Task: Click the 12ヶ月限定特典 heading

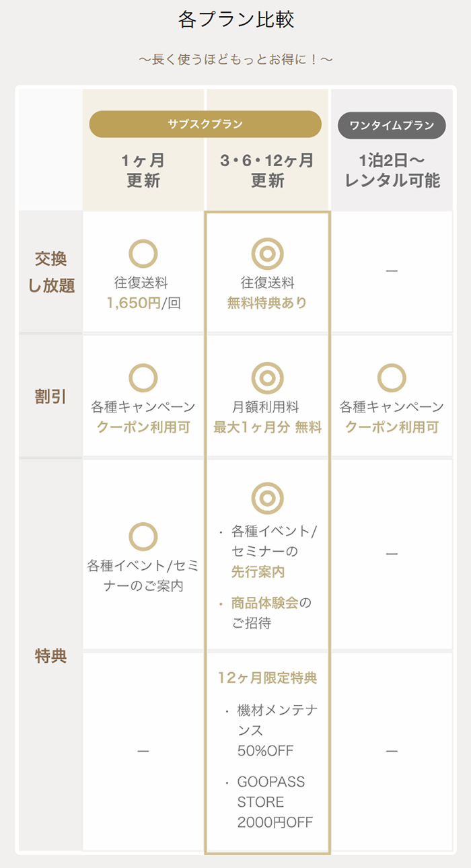Action: coord(267,678)
